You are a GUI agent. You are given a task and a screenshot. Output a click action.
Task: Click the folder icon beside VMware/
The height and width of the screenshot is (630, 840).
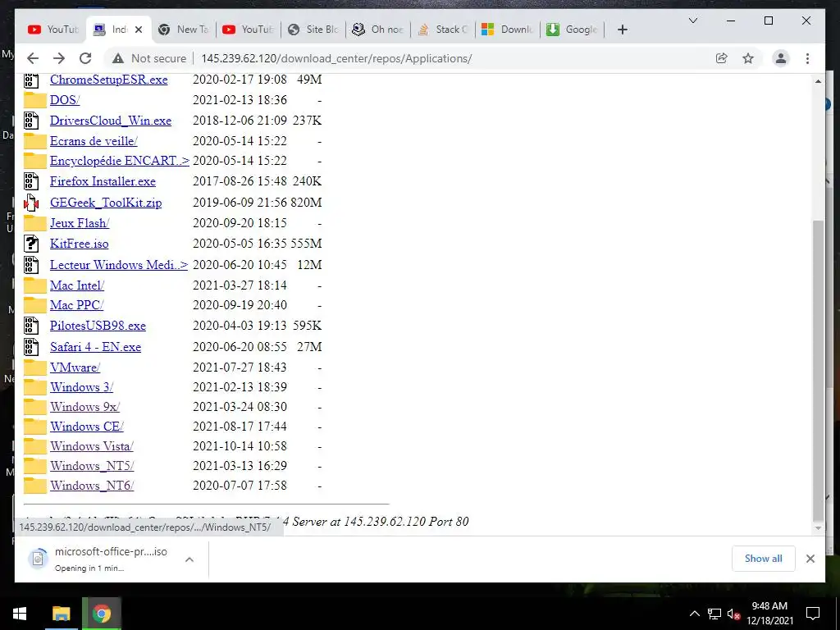pos(34,367)
